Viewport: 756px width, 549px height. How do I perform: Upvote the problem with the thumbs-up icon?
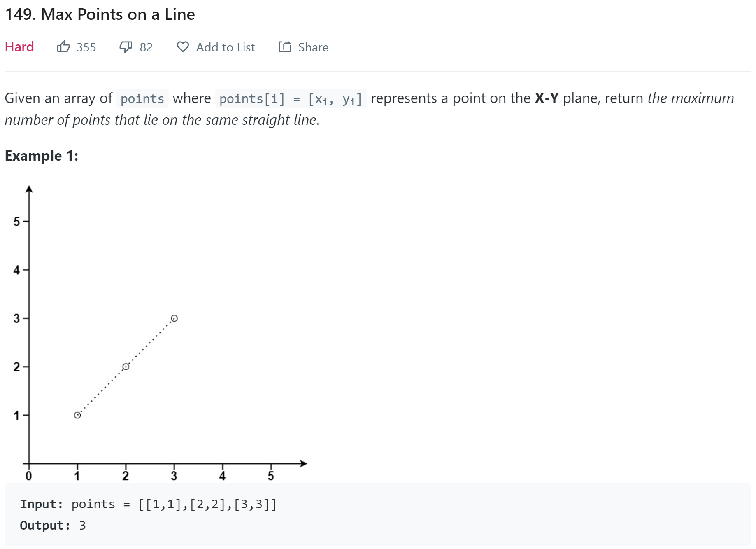pos(63,47)
